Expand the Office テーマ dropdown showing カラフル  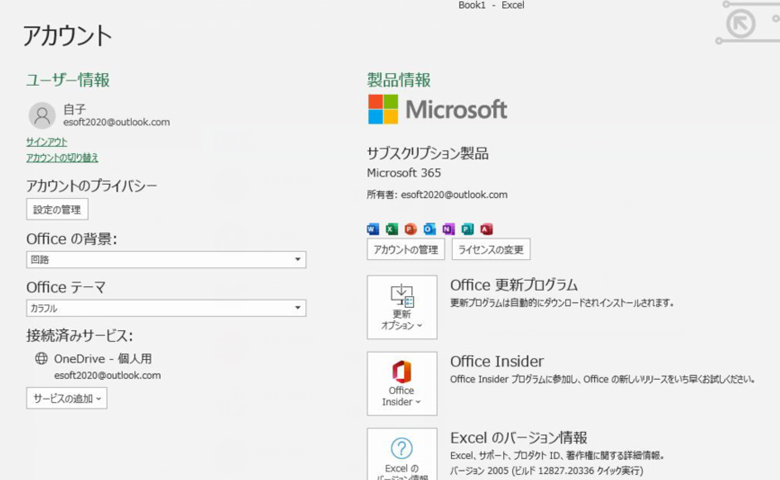(x=166, y=308)
